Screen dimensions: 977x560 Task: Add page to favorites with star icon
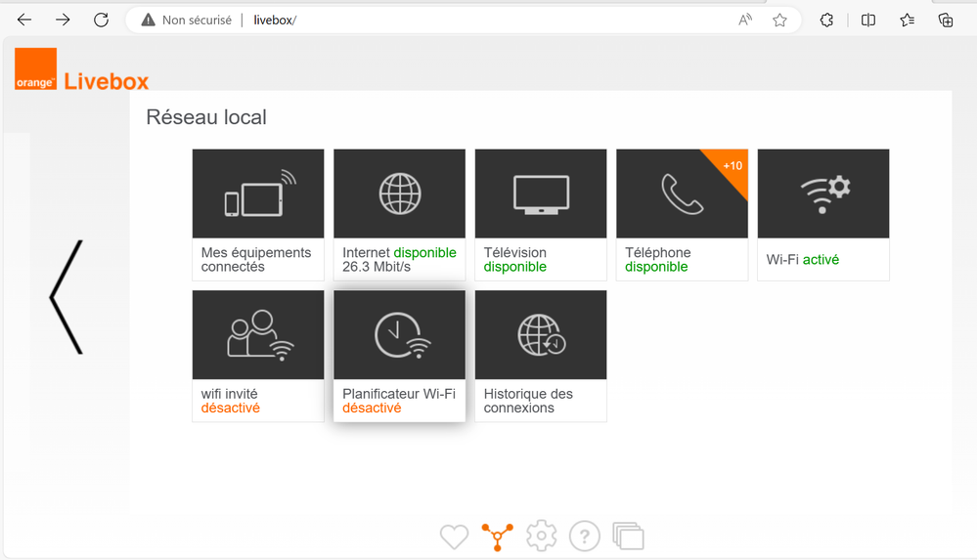779,20
